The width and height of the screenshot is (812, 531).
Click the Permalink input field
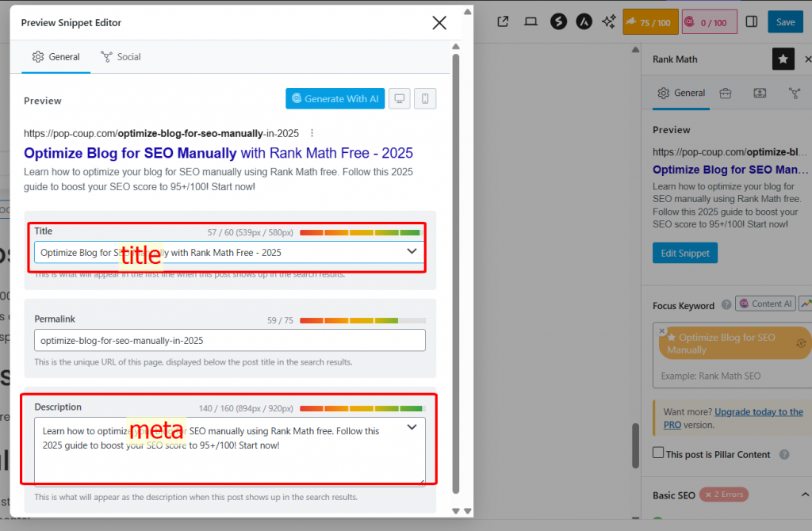(x=230, y=341)
